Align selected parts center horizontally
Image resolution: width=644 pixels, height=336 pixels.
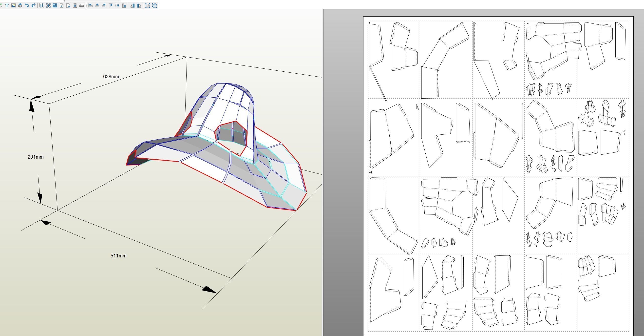[97, 5]
